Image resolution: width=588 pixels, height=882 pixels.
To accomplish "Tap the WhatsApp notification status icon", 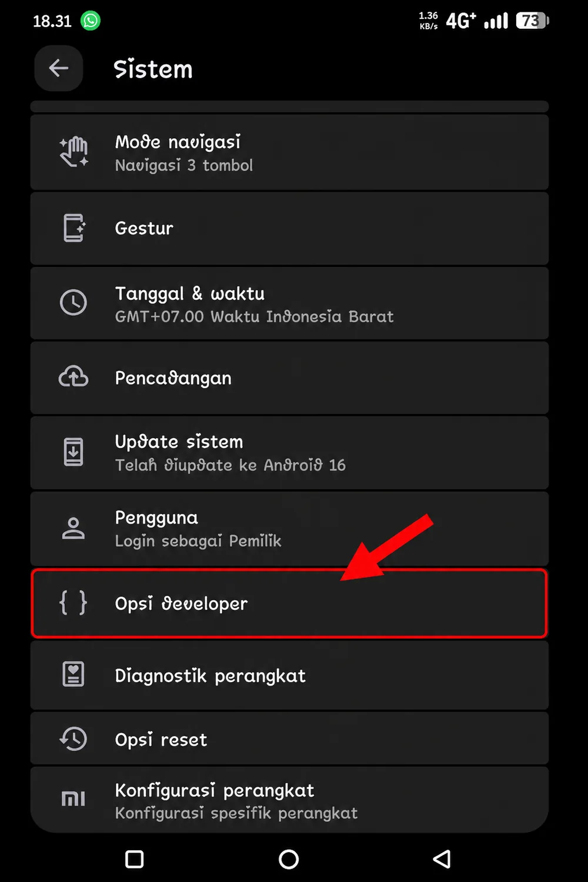I will tap(91, 21).
